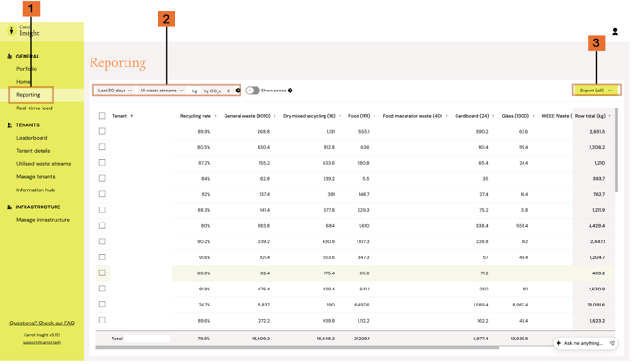Tick the select-all checkbox in table header
This screenshot has height=364, width=632.
102,116
